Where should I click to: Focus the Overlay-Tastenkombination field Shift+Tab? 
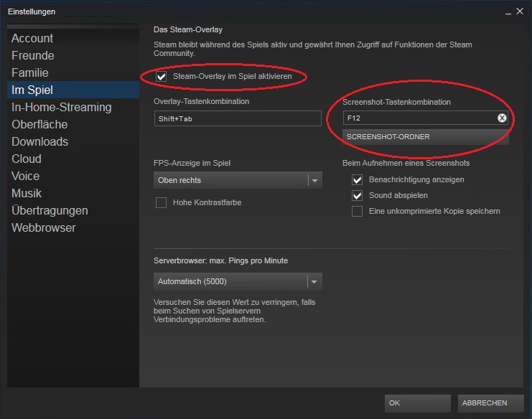pyautogui.click(x=238, y=118)
